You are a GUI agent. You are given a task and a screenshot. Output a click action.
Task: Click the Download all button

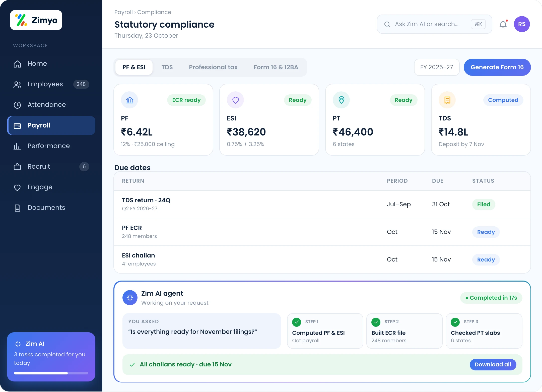click(x=493, y=364)
